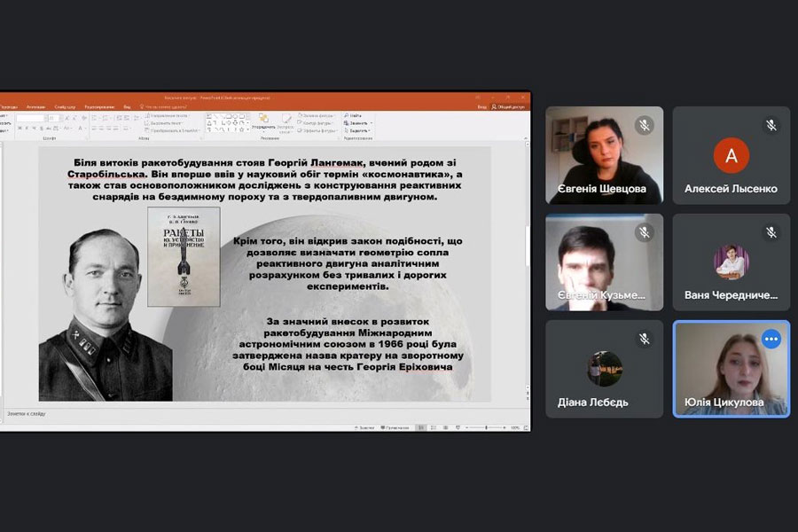Click Діана Лєбєдь round profile avatar
Image resolution: width=798 pixels, height=532 pixels.
[x=605, y=369]
